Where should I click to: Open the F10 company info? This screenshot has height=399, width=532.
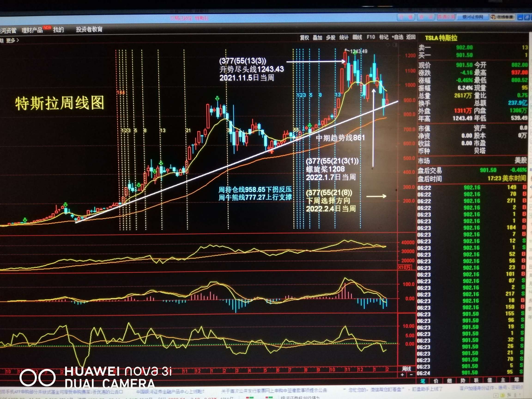pyautogui.click(x=371, y=37)
